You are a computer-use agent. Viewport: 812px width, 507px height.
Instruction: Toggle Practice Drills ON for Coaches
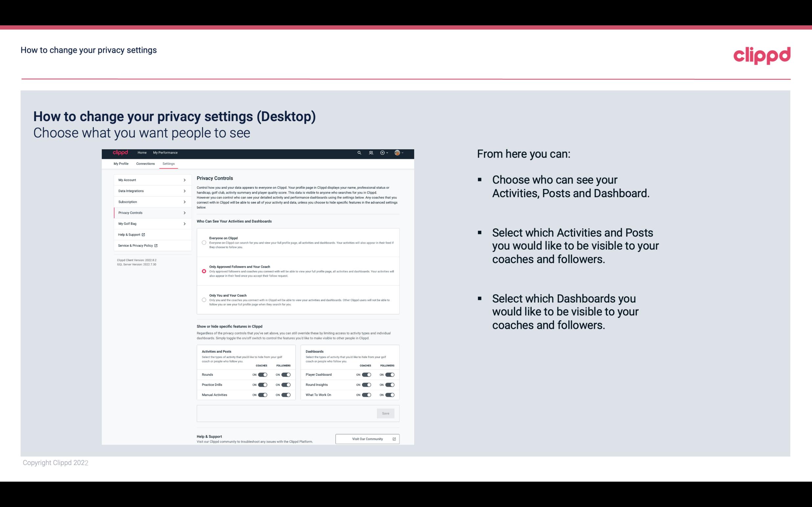(262, 384)
